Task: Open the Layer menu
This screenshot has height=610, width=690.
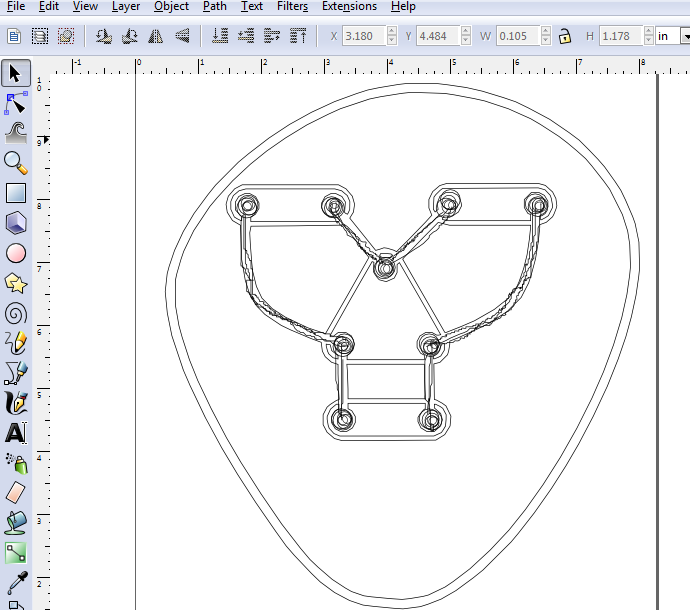Action: [x=126, y=6]
